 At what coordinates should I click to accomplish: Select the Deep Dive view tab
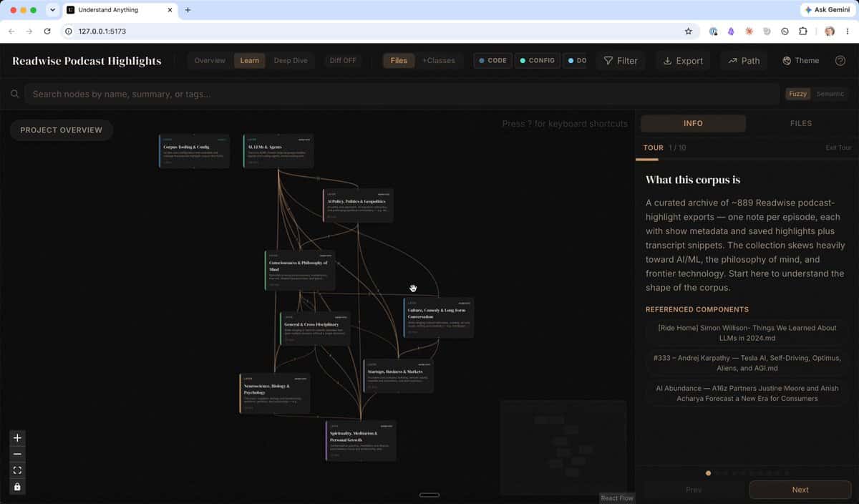pyautogui.click(x=291, y=61)
